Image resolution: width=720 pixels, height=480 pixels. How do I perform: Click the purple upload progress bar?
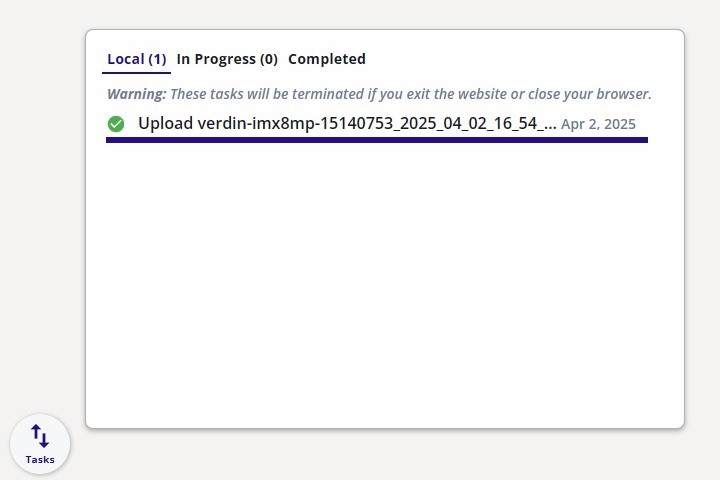[x=376, y=140]
